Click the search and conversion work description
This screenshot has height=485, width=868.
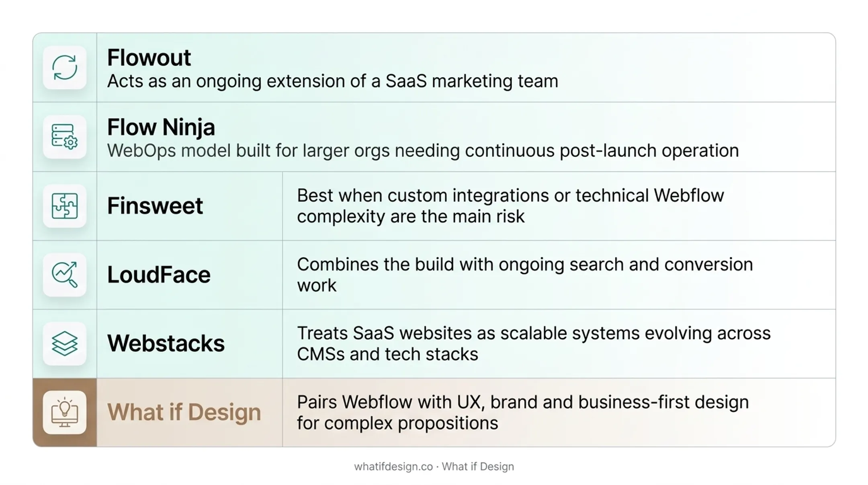525,275
